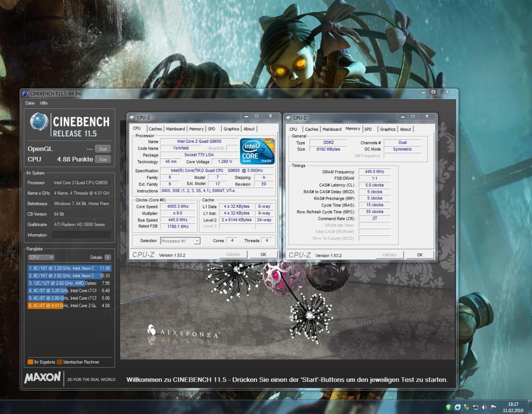The image size is (532, 414).
Task: Open the volume speaker tray icon
Action: [x=484, y=407]
